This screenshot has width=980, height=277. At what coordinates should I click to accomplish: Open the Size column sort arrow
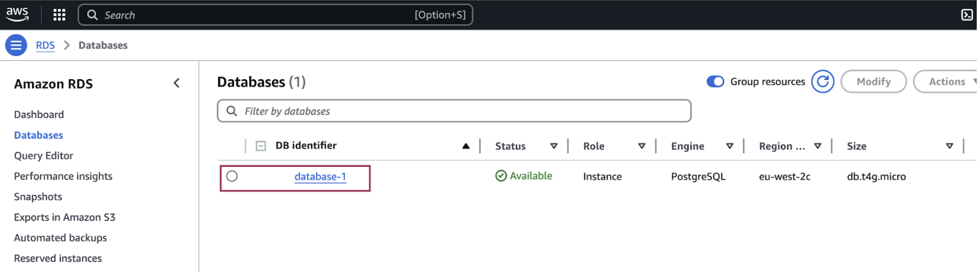[x=950, y=146]
